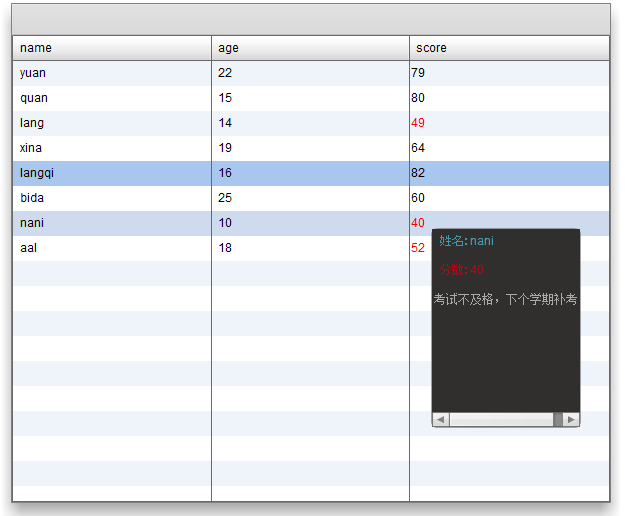Image resolution: width=625 pixels, height=516 pixels.
Task: Click red score 49 in lang row
Action: pyautogui.click(x=418, y=123)
